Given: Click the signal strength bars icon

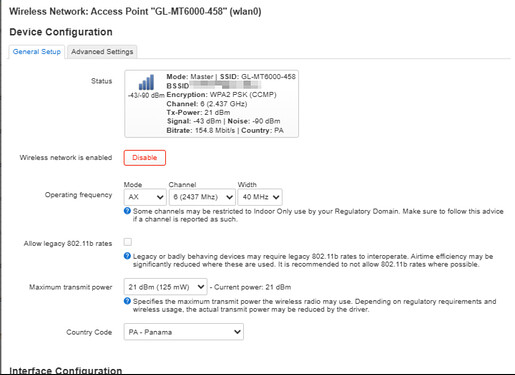Looking at the screenshot, I should (x=146, y=82).
